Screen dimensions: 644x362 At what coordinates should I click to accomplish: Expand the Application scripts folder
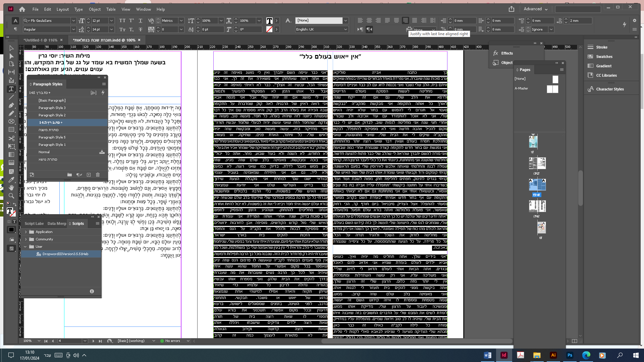pos(26,232)
